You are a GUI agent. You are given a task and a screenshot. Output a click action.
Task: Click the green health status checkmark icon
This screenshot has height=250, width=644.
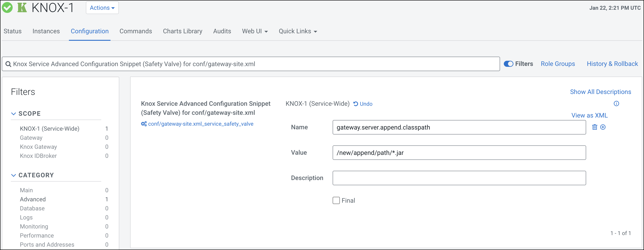tap(7, 8)
